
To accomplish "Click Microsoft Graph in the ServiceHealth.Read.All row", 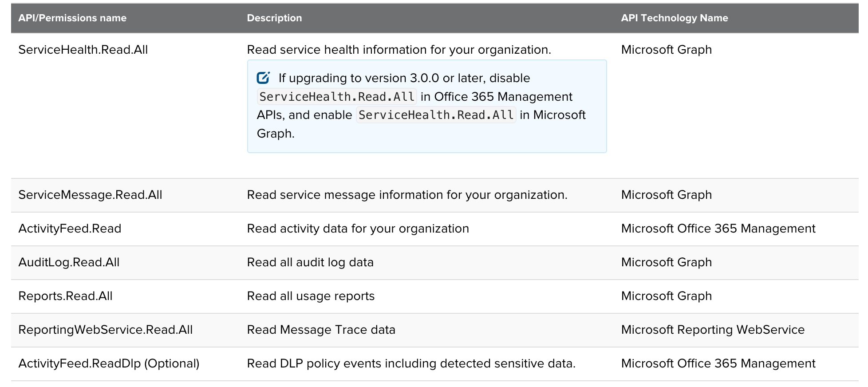I will pyautogui.click(x=667, y=50).
